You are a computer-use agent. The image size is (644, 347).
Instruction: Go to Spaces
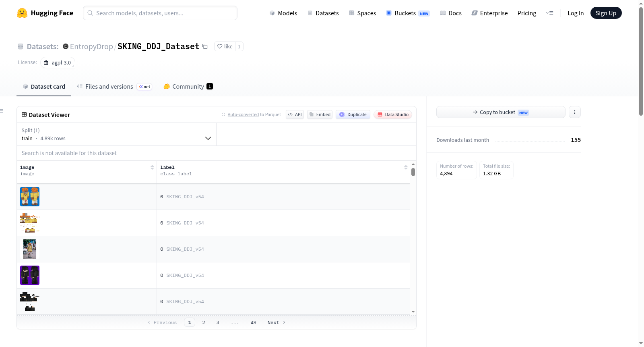363,13
